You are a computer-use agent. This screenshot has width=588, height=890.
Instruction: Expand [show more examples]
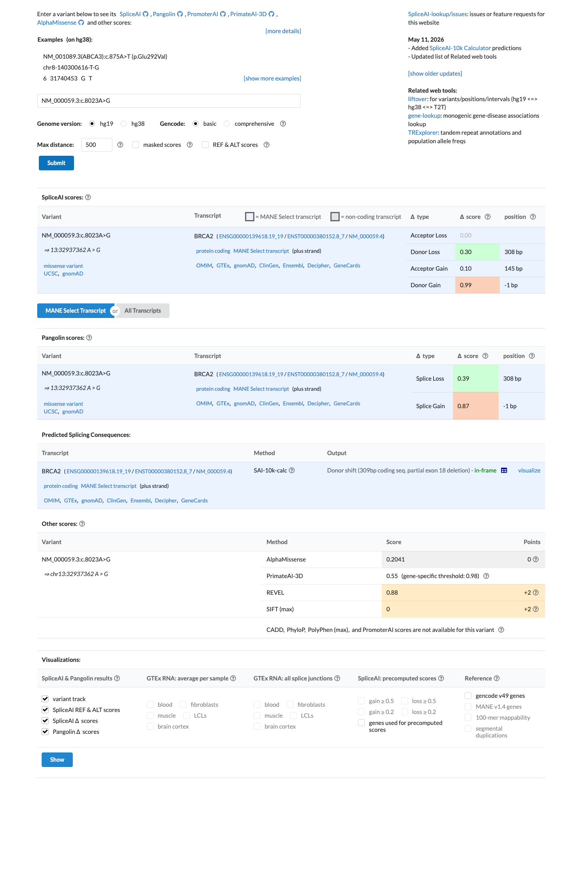pos(272,78)
